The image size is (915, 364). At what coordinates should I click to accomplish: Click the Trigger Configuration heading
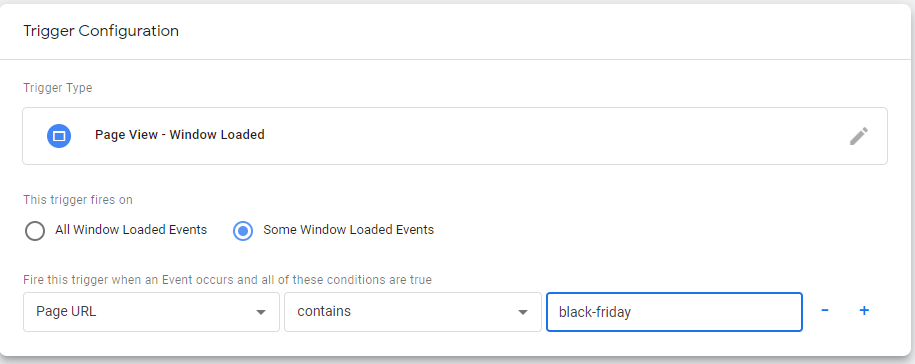(x=101, y=31)
